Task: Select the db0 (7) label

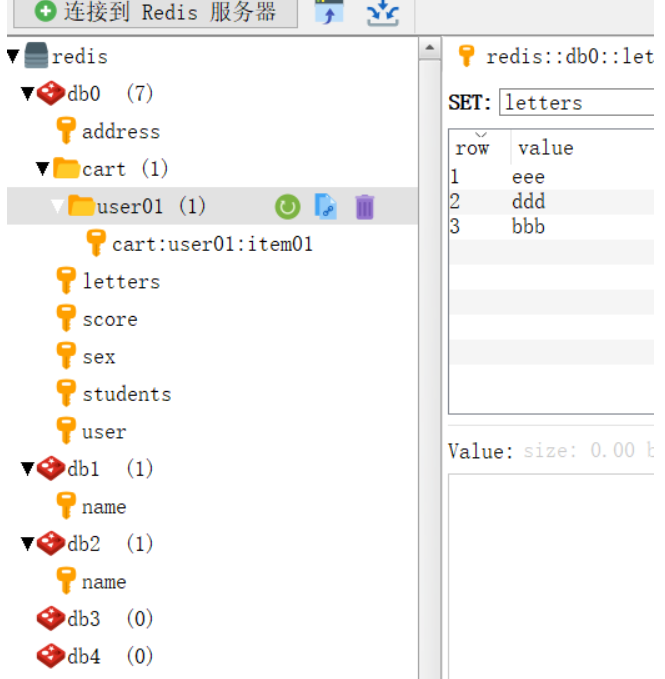Action: [x=110, y=94]
